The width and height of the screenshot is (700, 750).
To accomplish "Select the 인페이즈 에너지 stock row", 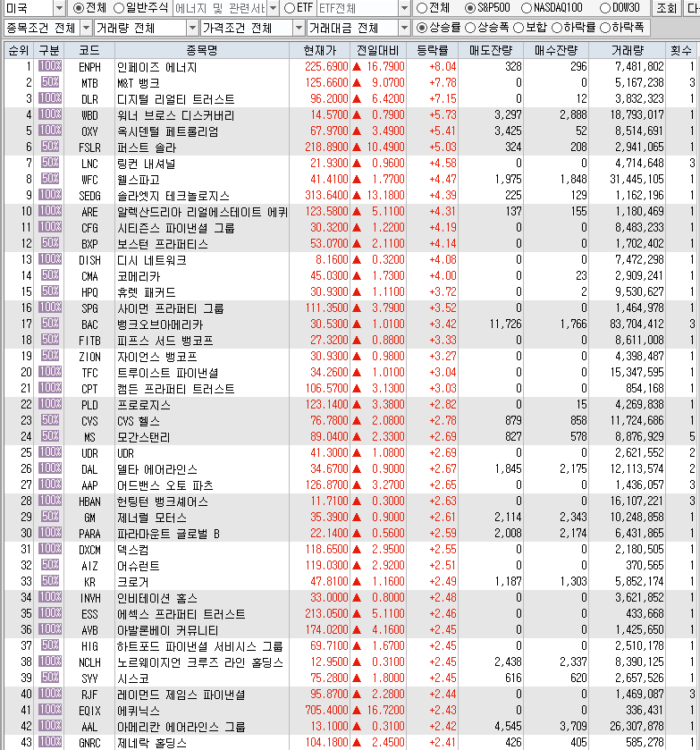I will pyautogui.click(x=350, y=66).
